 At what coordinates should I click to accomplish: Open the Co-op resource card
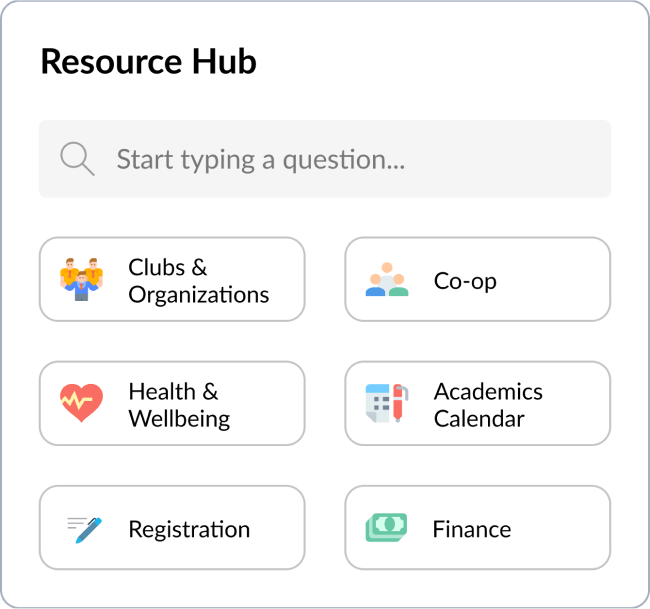coord(477,279)
